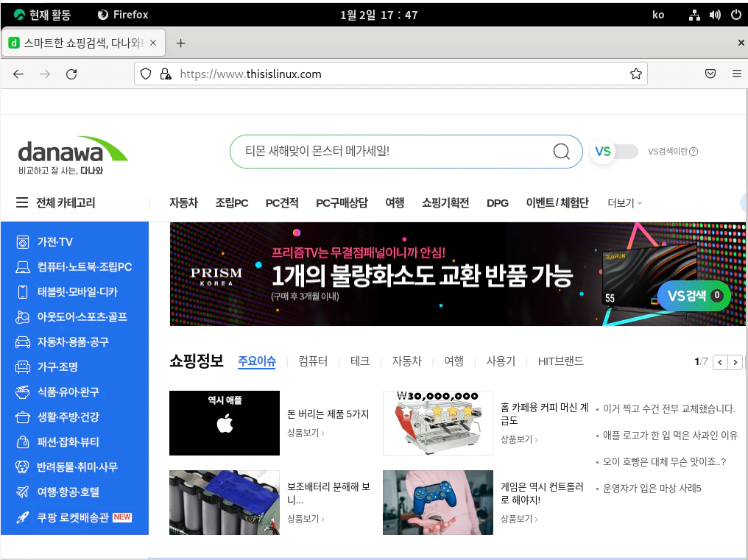748x560 pixels.
Task: Open the 전체 카테고리 hamburger menu
Action: coord(22,202)
